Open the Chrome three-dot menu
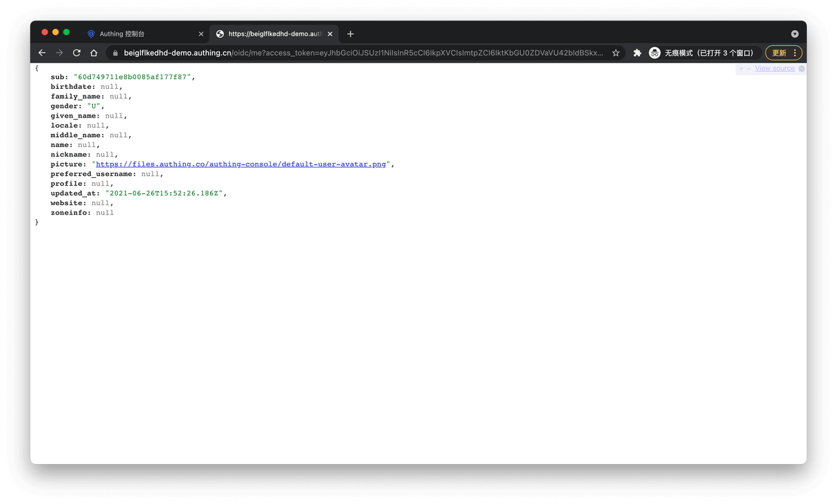This screenshot has height=504, width=837. pyautogui.click(x=795, y=53)
